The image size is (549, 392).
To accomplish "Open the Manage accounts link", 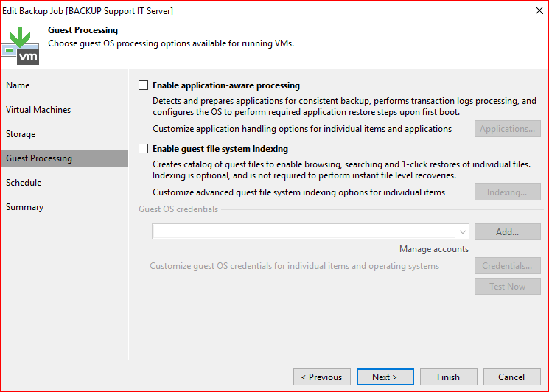I will click(x=433, y=249).
